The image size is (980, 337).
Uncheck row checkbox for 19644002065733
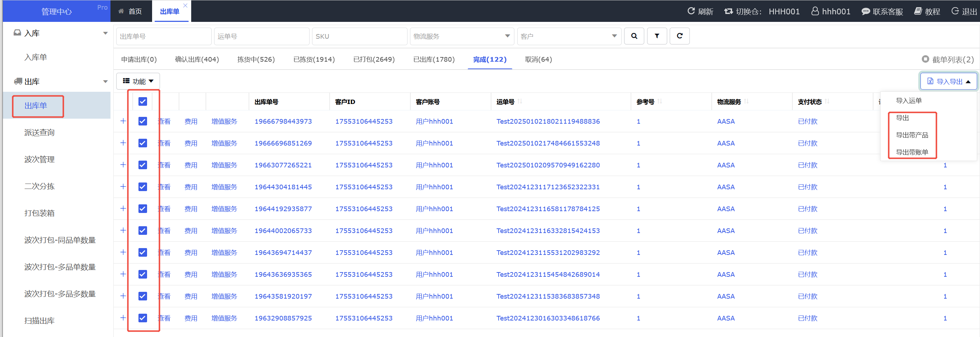143,231
